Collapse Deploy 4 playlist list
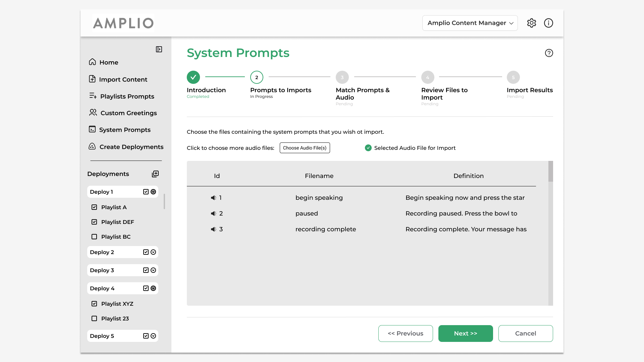This screenshot has height=362, width=644. [153, 288]
